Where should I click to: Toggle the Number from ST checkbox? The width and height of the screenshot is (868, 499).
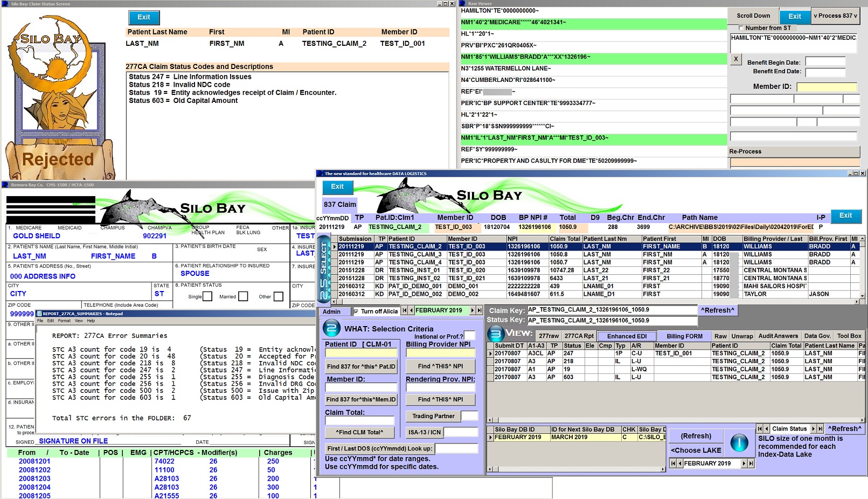tap(741, 28)
